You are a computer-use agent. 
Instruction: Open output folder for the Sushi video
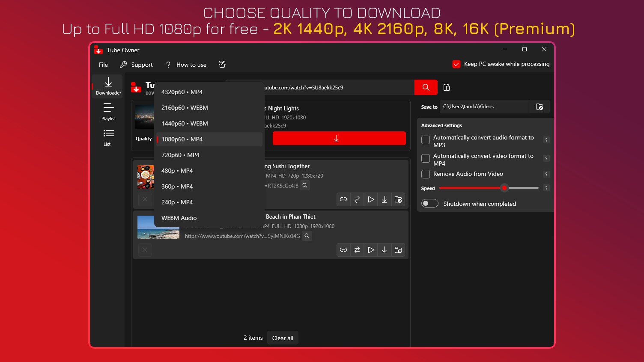click(398, 199)
